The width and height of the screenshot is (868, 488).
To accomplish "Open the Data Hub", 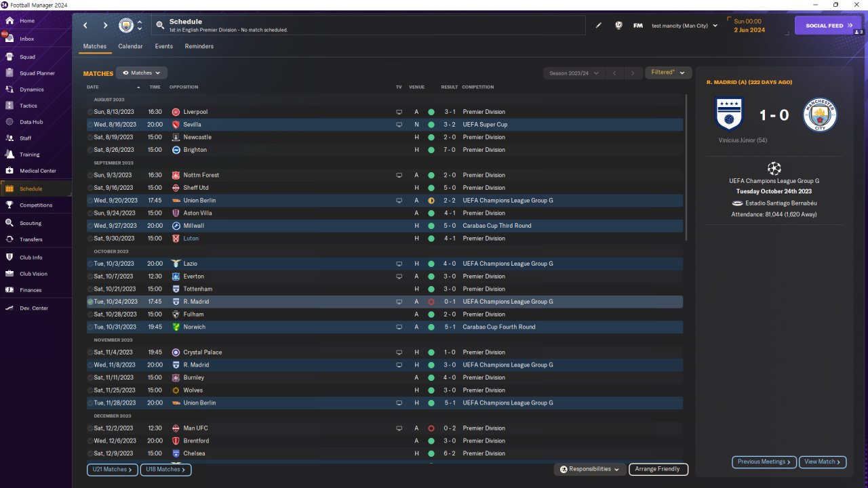I will 31,122.
